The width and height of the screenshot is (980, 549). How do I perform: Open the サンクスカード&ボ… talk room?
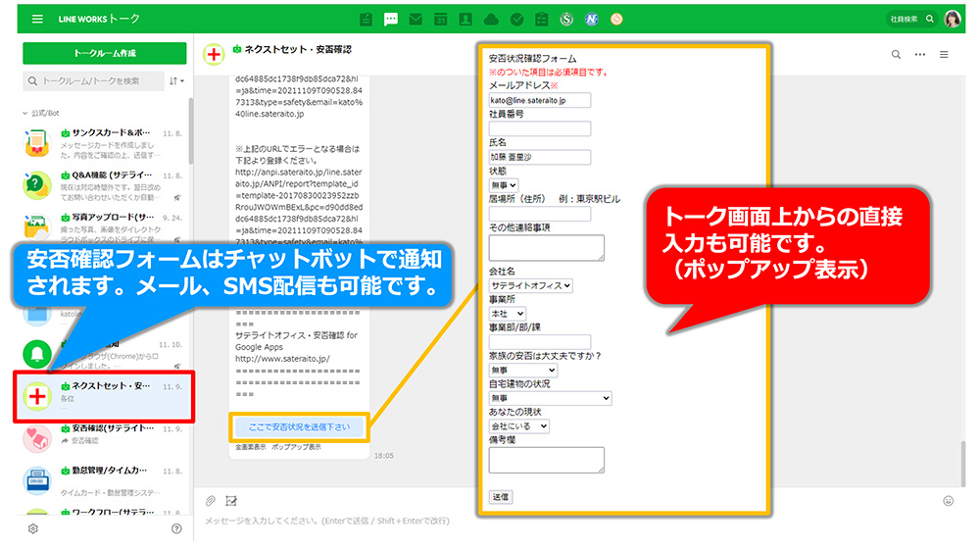[103, 143]
